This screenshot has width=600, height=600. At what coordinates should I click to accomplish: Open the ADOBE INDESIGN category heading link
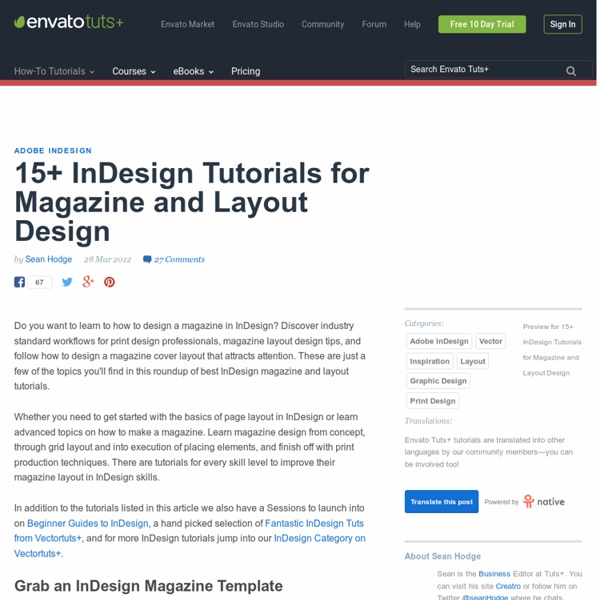(53, 151)
